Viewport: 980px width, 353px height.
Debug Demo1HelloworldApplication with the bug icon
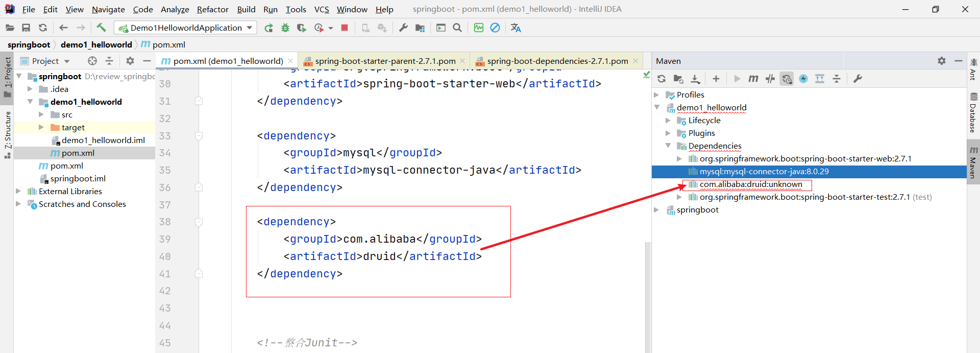pos(285,28)
